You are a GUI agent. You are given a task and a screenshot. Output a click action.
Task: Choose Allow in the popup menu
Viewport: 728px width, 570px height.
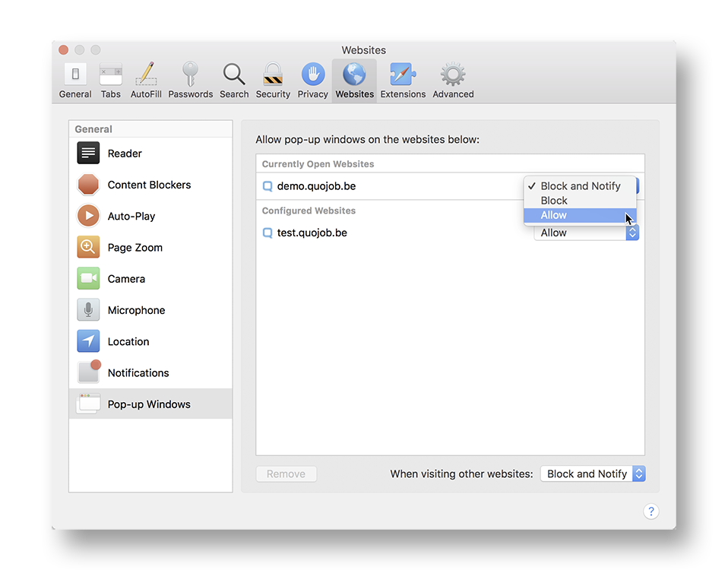580,215
